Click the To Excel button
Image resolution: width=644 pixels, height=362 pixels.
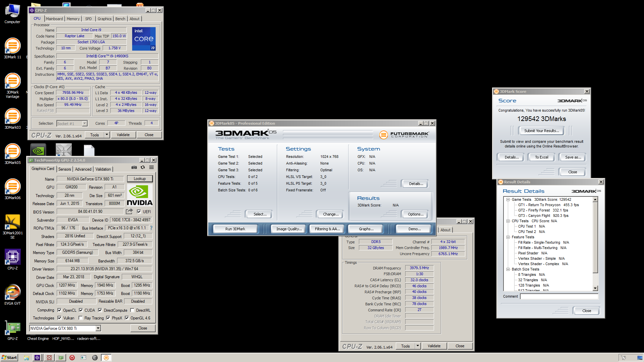click(x=541, y=157)
